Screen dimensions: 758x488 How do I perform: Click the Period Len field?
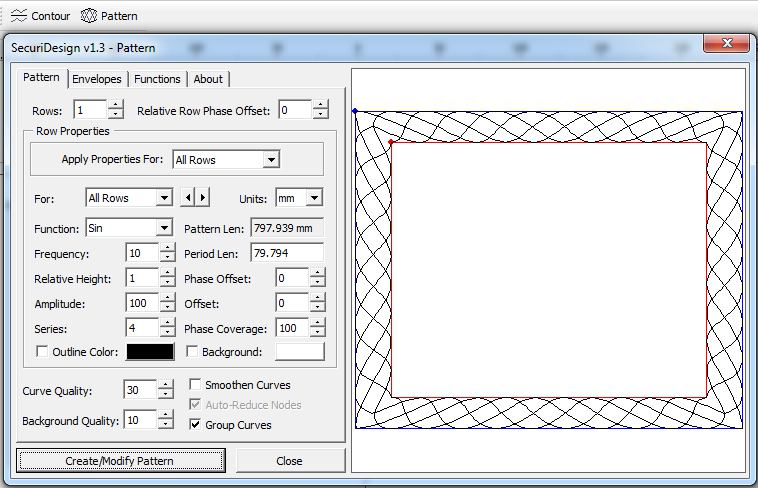coord(287,253)
